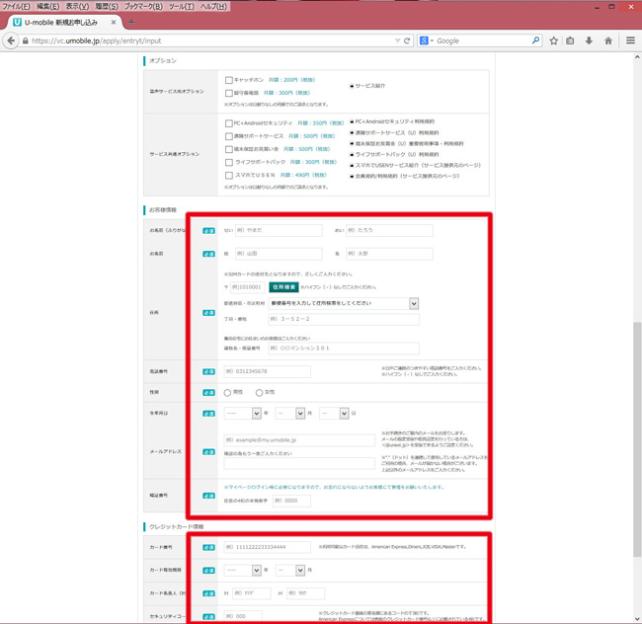
Task: Select the U-mobile 新規お申し込み tab
Action: click(61, 22)
